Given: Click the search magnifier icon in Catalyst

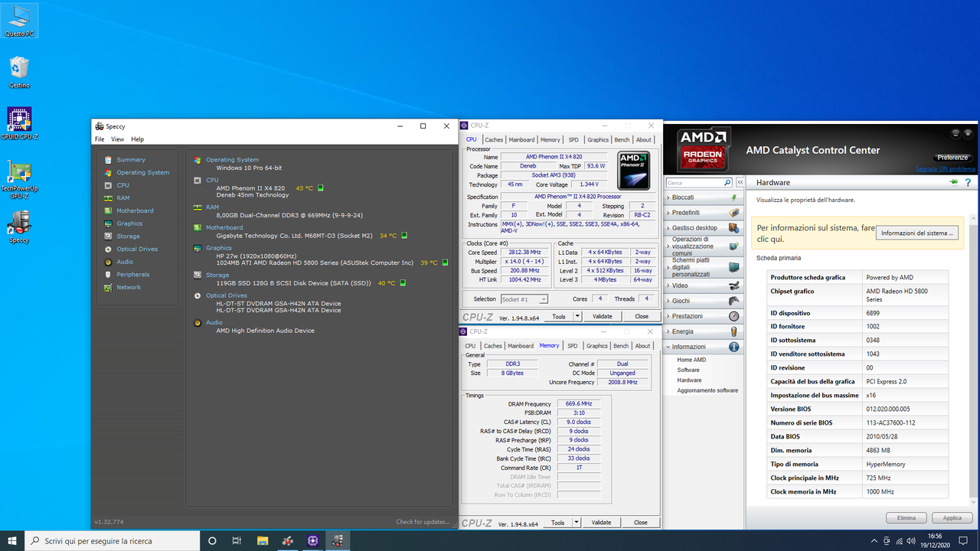Looking at the screenshot, I should click(728, 183).
